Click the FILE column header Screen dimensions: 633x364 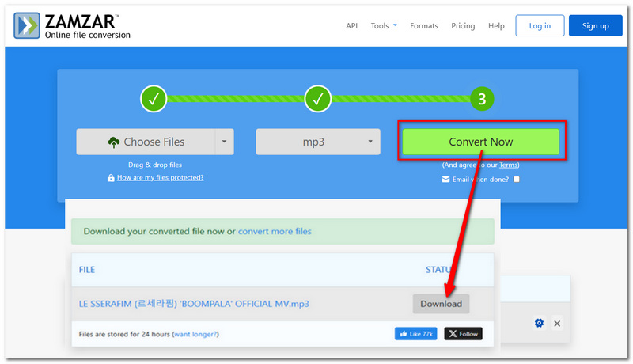point(87,270)
